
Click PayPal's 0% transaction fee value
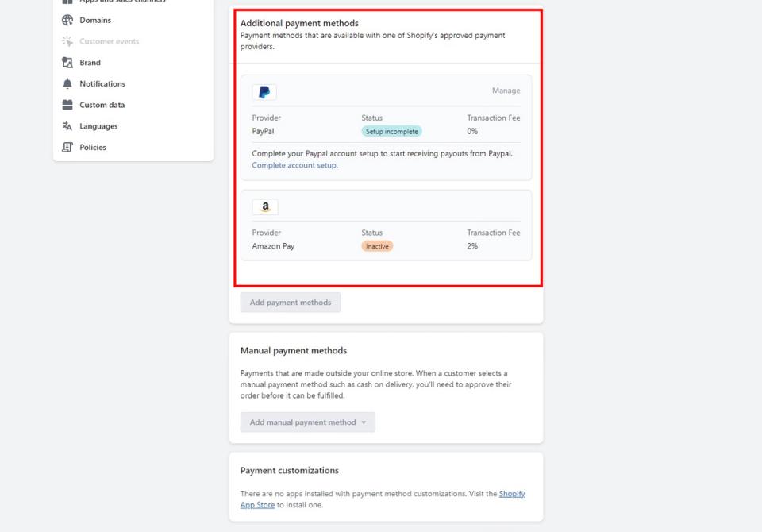tap(472, 131)
